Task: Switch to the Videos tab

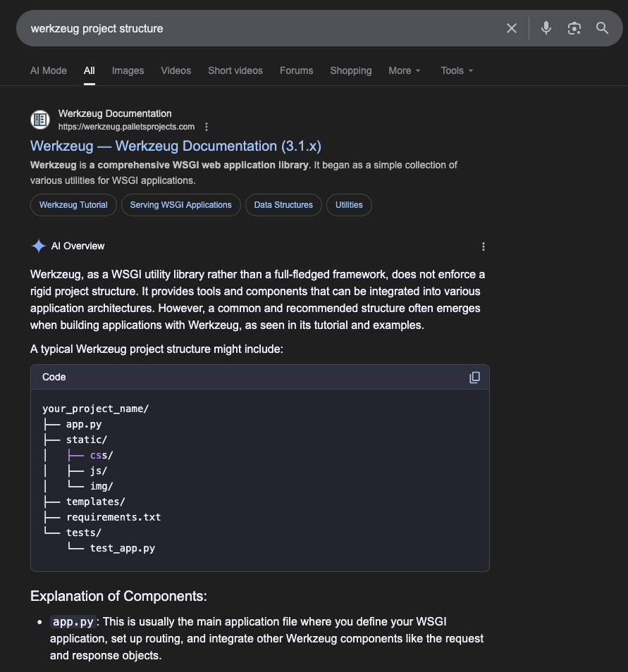Action: 176,70
